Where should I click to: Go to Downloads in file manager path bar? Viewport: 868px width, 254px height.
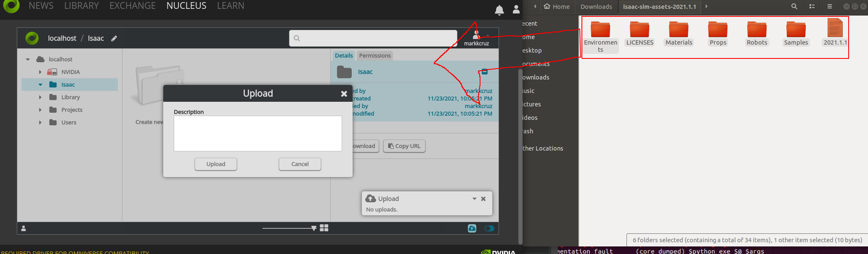pos(596,7)
